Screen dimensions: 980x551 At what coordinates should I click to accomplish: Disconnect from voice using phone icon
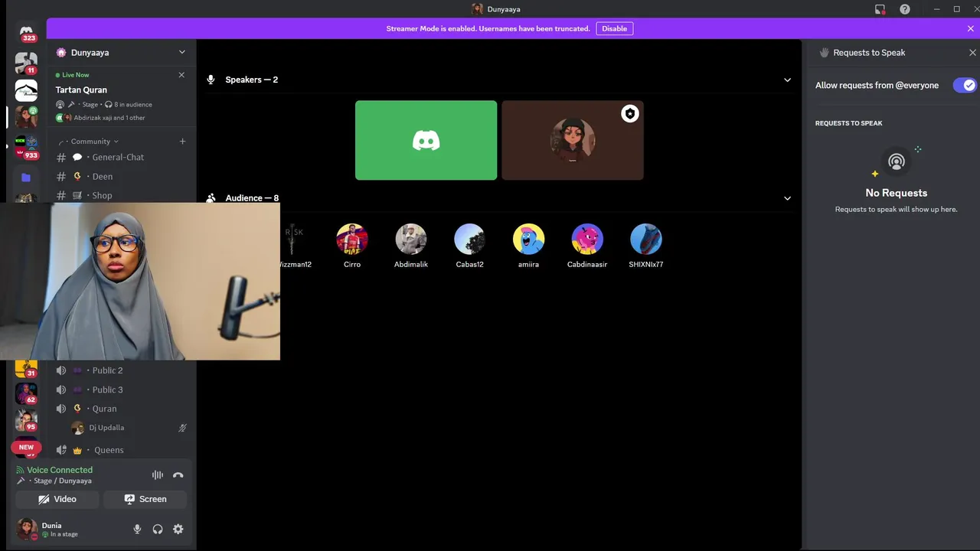click(x=178, y=475)
